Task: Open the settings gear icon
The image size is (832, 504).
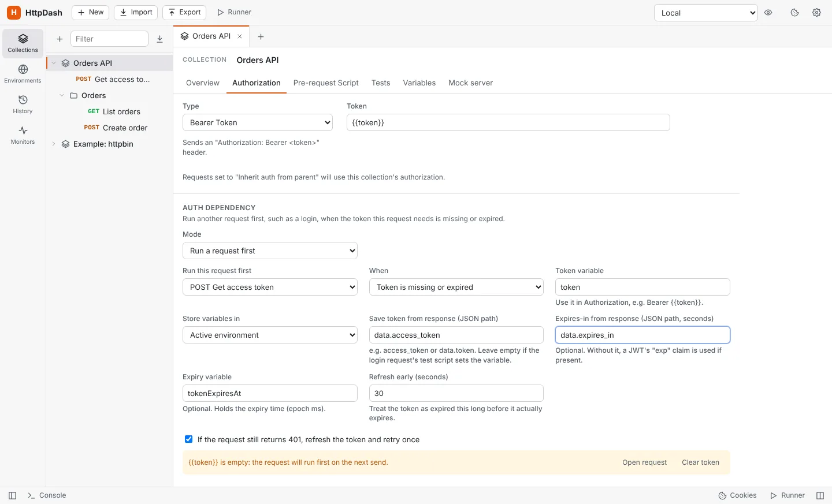Action: [816, 13]
